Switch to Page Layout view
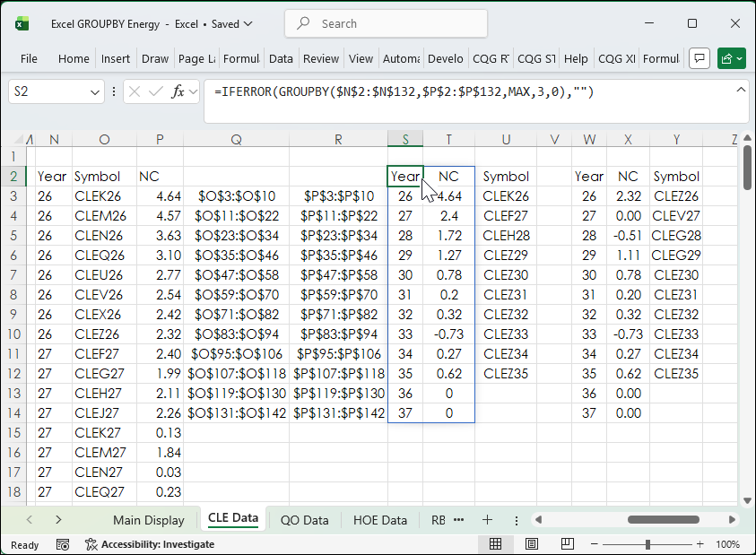Screen dimensions: 756x555 [x=531, y=544]
